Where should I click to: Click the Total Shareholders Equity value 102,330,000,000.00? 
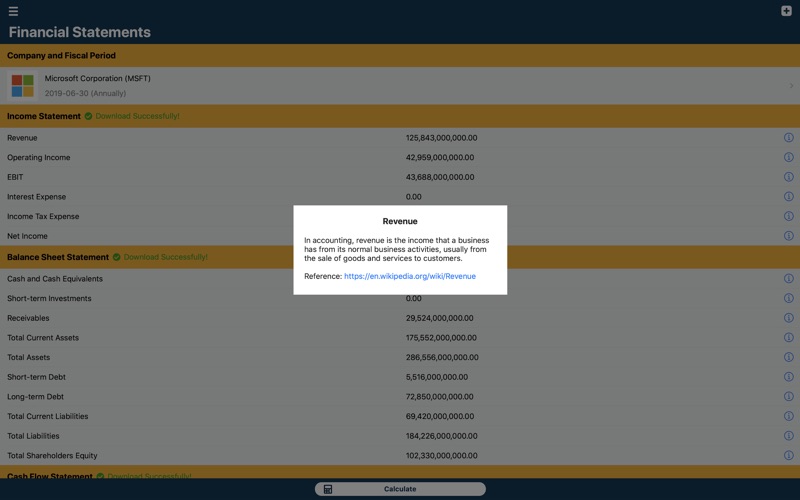(441, 455)
